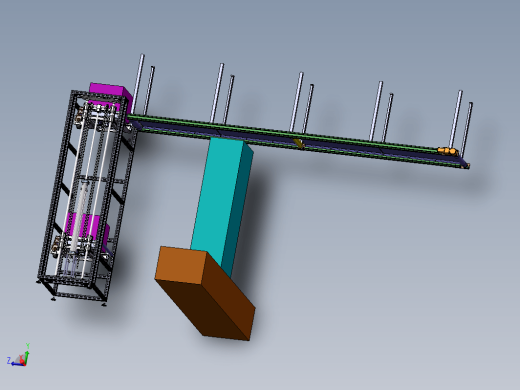Select the rightmost short vertical rod
Image resolution: width=520 pixels, height=390 pixels.
pyautogui.click(x=467, y=129)
